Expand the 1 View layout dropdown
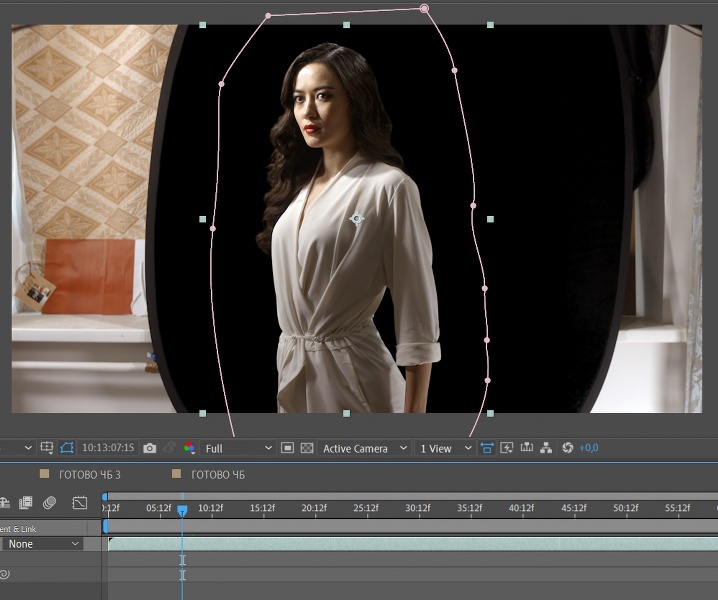This screenshot has height=600, width=718. click(446, 448)
